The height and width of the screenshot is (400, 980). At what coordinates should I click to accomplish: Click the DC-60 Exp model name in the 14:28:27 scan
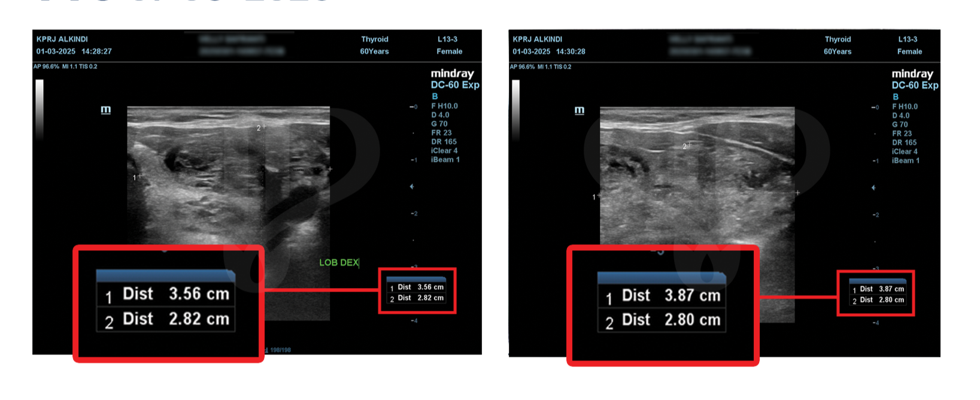[x=455, y=85]
